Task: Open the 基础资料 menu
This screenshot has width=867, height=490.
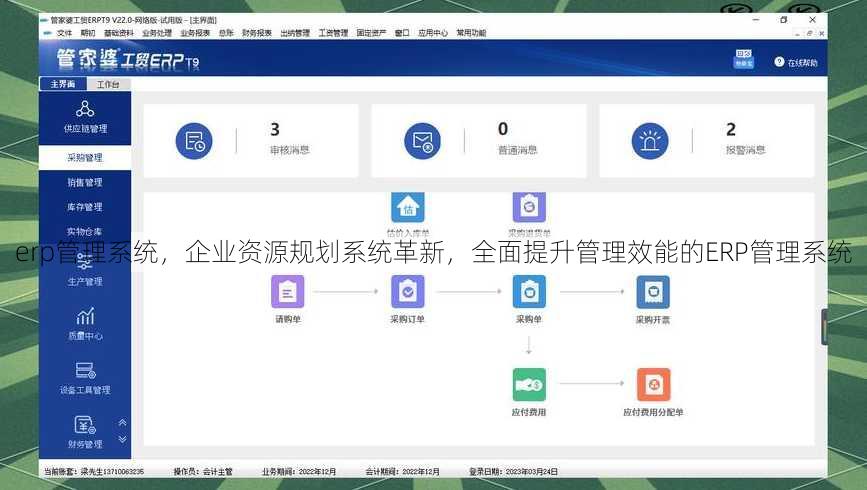Action: [x=119, y=33]
